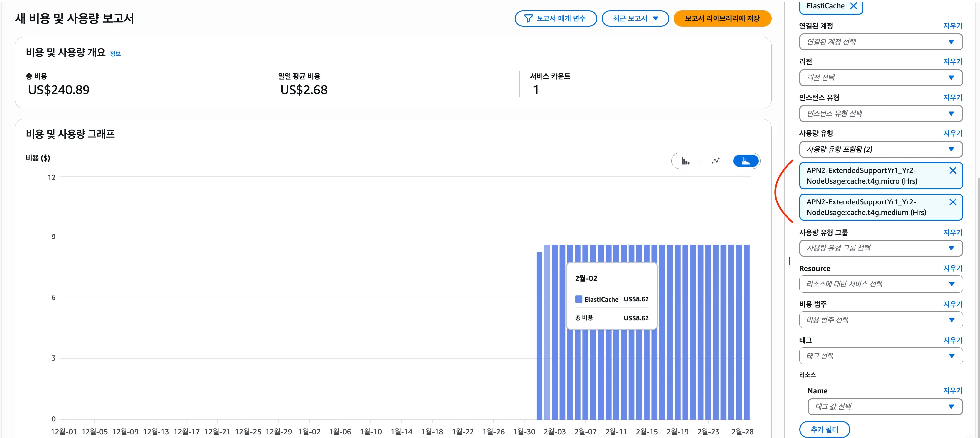The image size is (980, 438).
Task: Click the 추가 필터 button
Action: pos(825,429)
